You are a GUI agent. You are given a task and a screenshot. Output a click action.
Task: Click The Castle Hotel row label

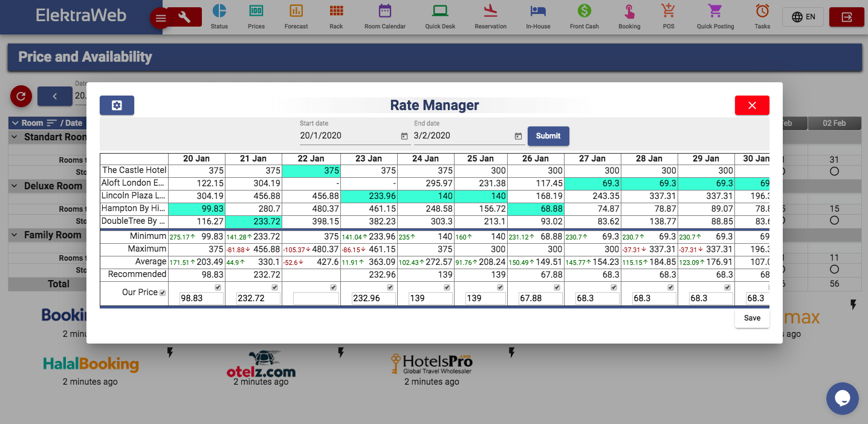(x=134, y=171)
